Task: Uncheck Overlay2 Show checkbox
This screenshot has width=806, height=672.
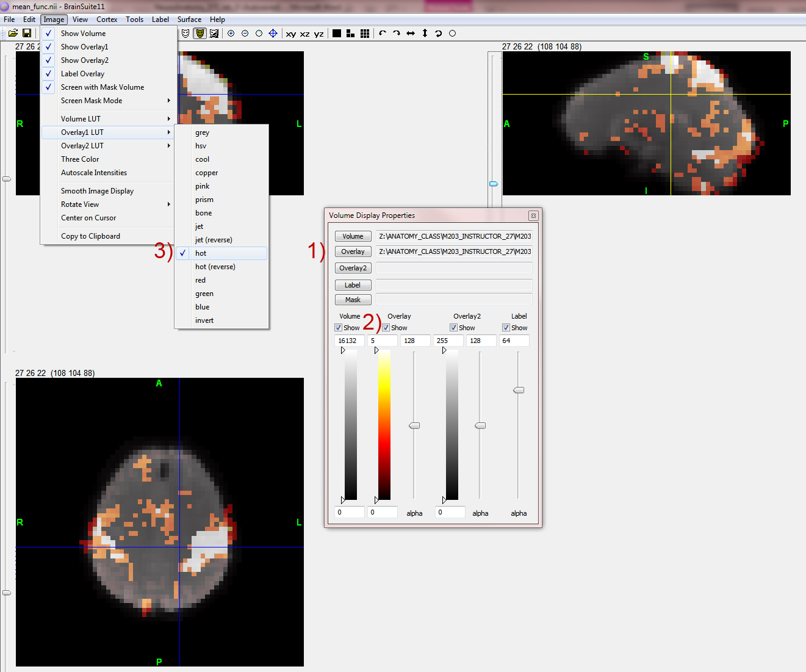Action: click(x=453, y=328)
